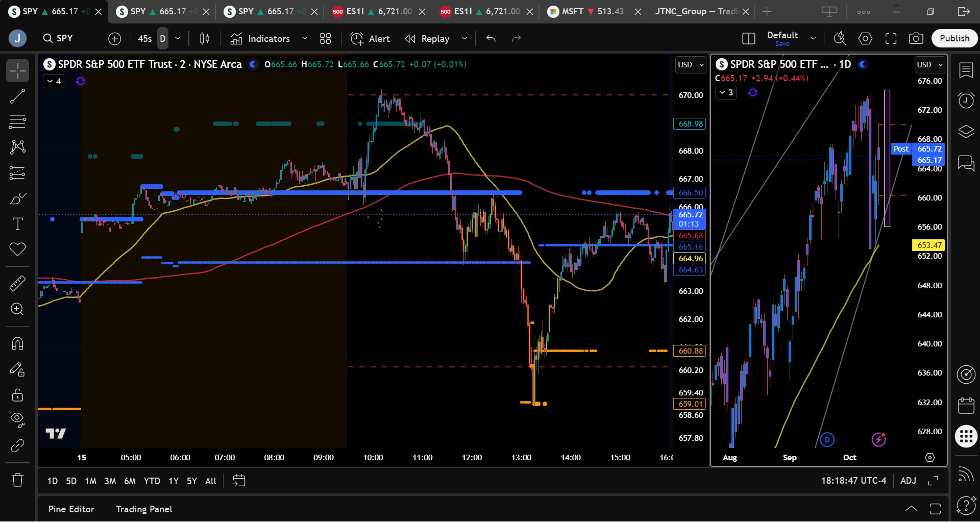Screen dimensions: 980x523
Task: Open the help center icon
Action: coord(966,505)
